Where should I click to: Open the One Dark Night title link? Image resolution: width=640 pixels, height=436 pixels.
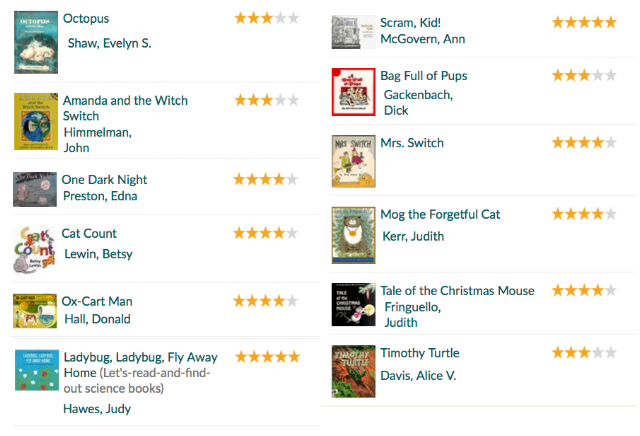(99, 179)
